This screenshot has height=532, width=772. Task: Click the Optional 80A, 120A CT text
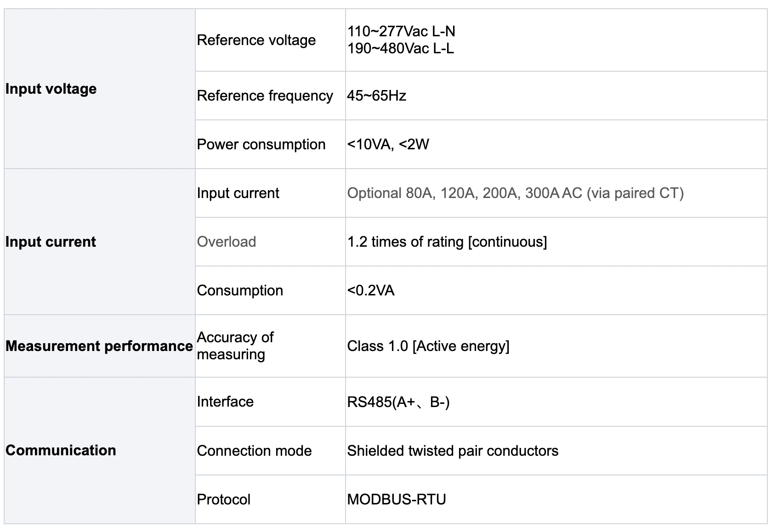tap(515, 193)
